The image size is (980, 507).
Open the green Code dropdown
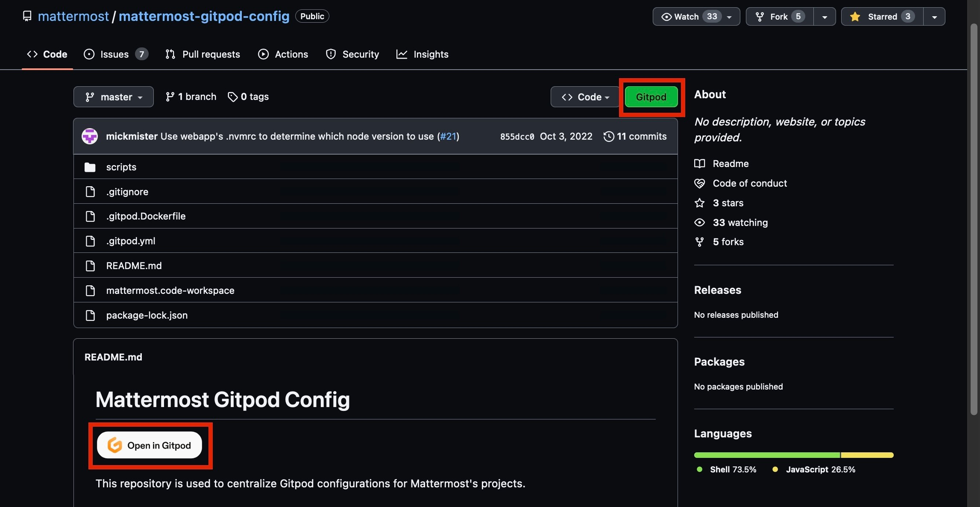pos(584,97)
